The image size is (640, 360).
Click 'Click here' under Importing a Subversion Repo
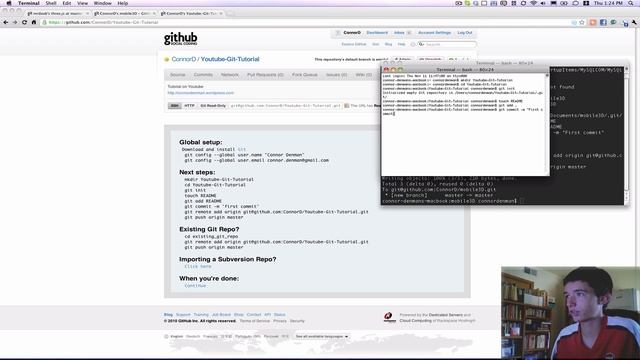pos(198,266)
